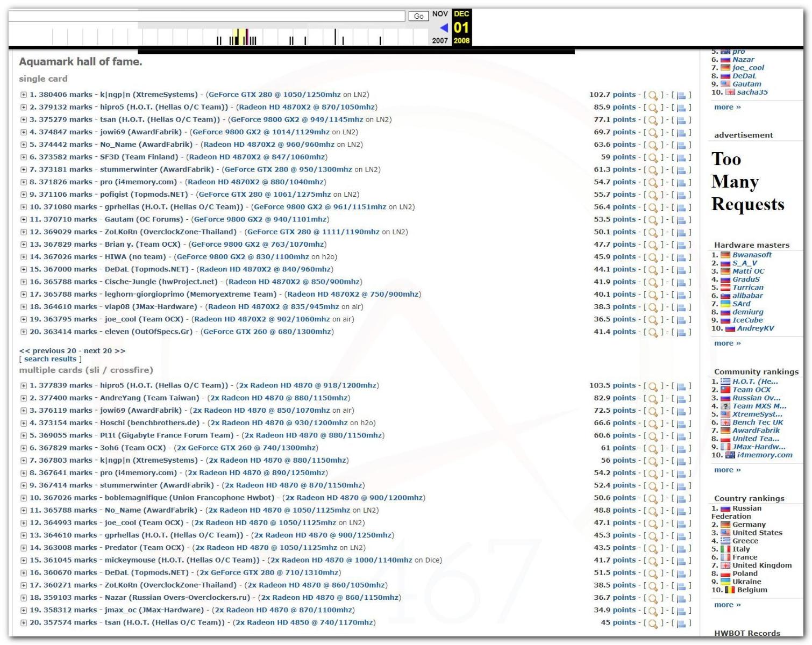
Task: Expand DeDaL's 2x GeForce GTX 280 entry
Action: tap(24, 572)
